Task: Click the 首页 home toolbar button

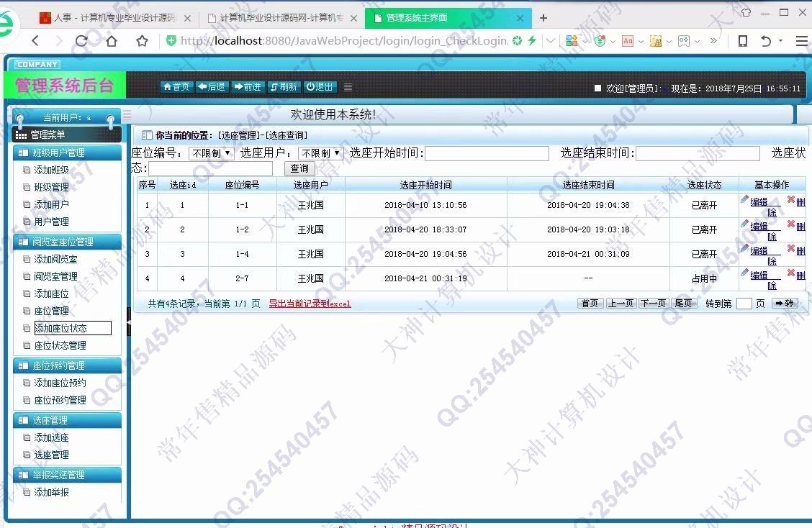Action: [x=176, y=87]
